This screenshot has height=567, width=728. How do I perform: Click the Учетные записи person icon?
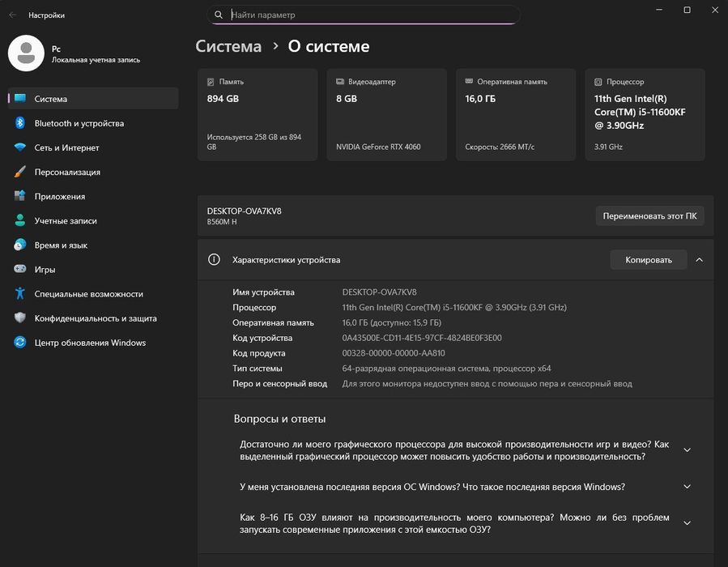pos(20,220)
